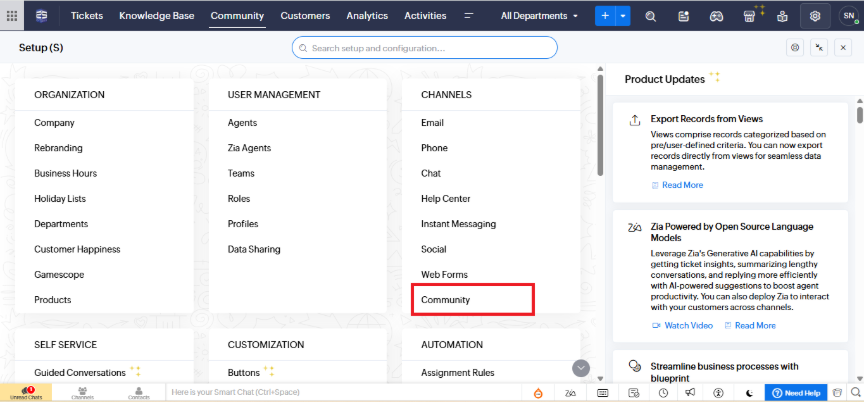Click the setup search input field
This screenshot has width=864, height=402.
click(425, 48)
